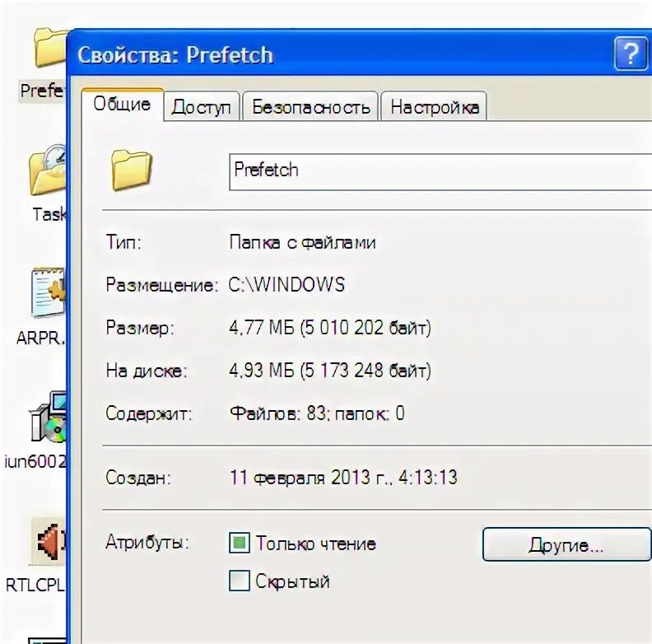The image size is (652, 644).
Task: Toggle the Только чтение checkbox
Action: [x=239, y=543]
